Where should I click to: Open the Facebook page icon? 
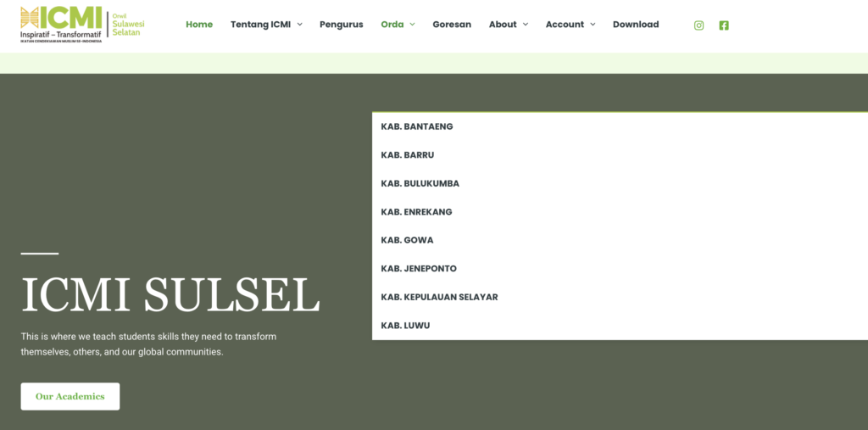(724, 25)
